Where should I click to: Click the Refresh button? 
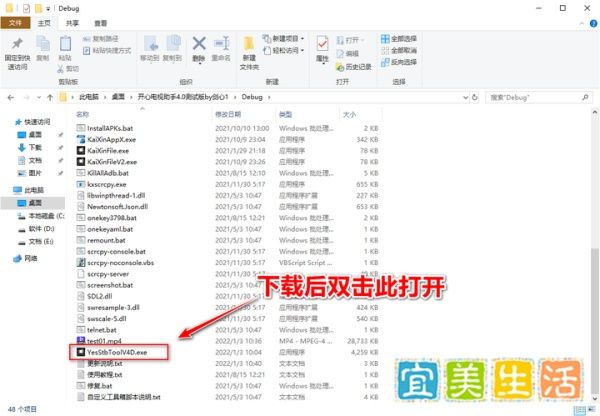tap(475, 98)
